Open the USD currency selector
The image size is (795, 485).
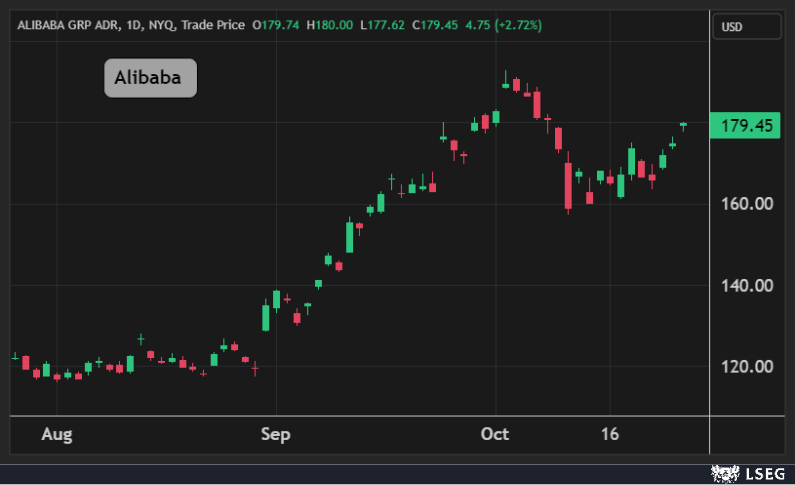click(x=746, y=27)
